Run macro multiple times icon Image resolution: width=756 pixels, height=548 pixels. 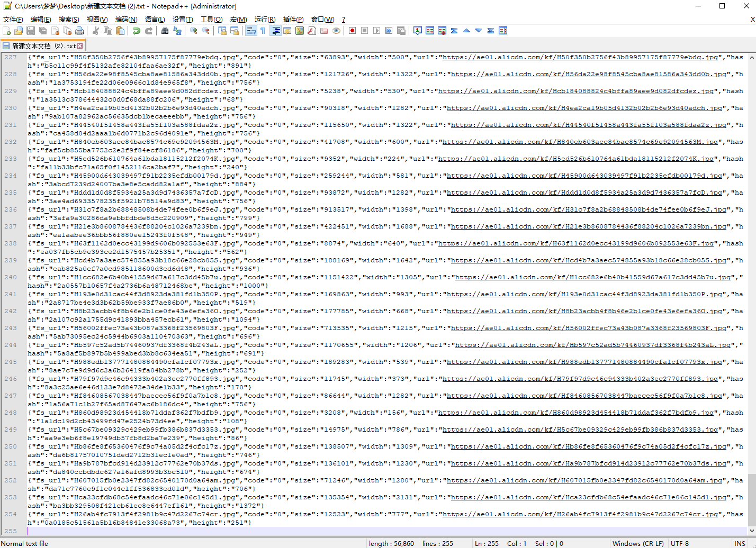tap(389, 31)
